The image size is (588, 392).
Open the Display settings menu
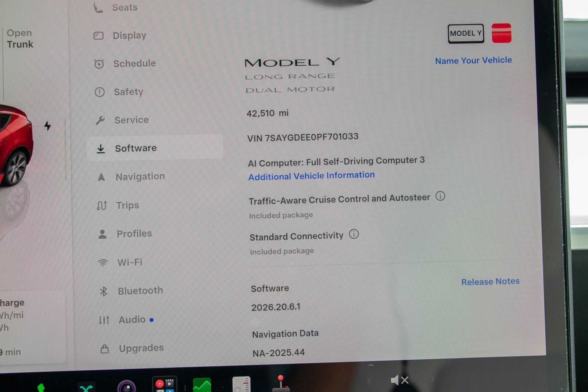120,35
